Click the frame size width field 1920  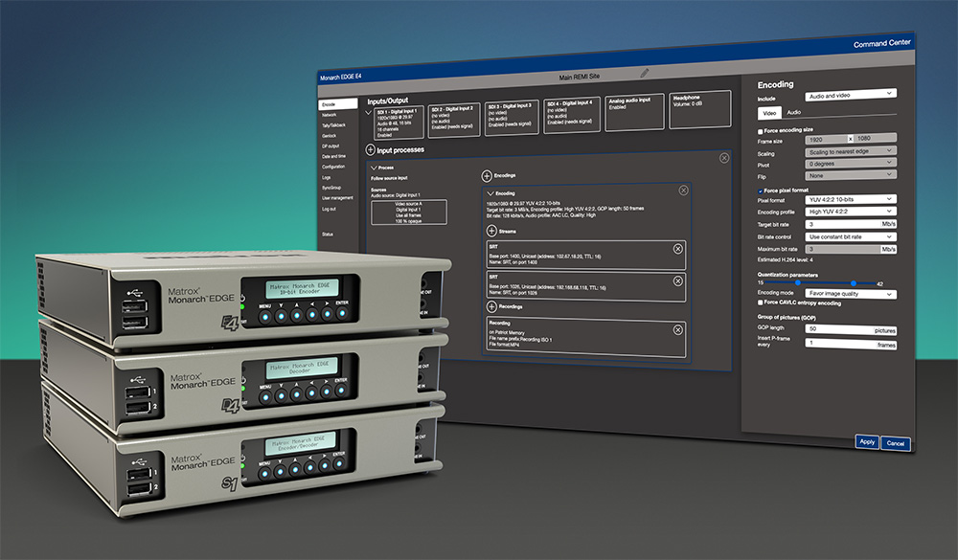click(826, 139)
